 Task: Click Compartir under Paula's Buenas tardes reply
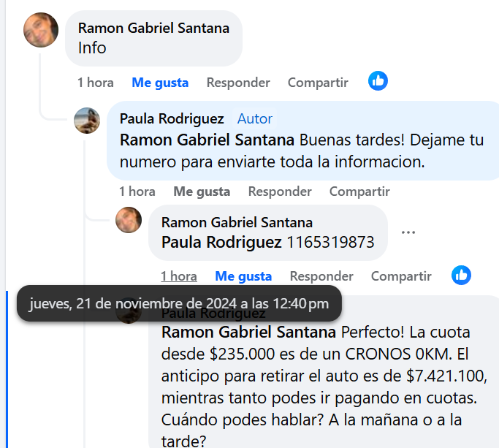coord(359,191)
